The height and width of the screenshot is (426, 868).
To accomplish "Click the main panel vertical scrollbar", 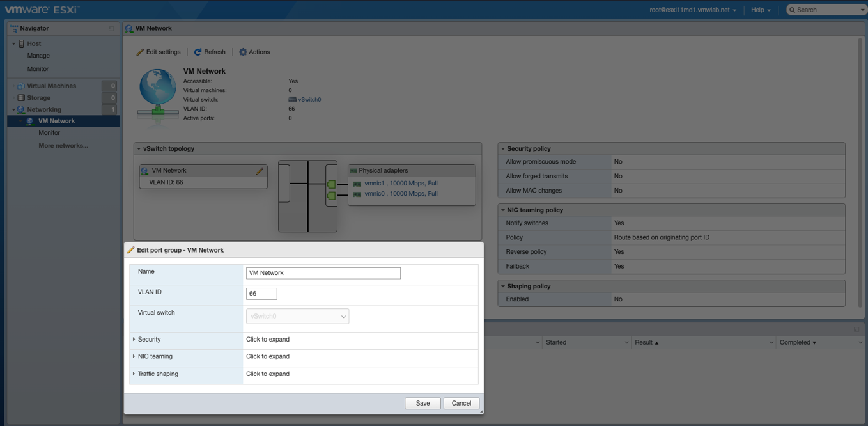I will tap(860, 172).
